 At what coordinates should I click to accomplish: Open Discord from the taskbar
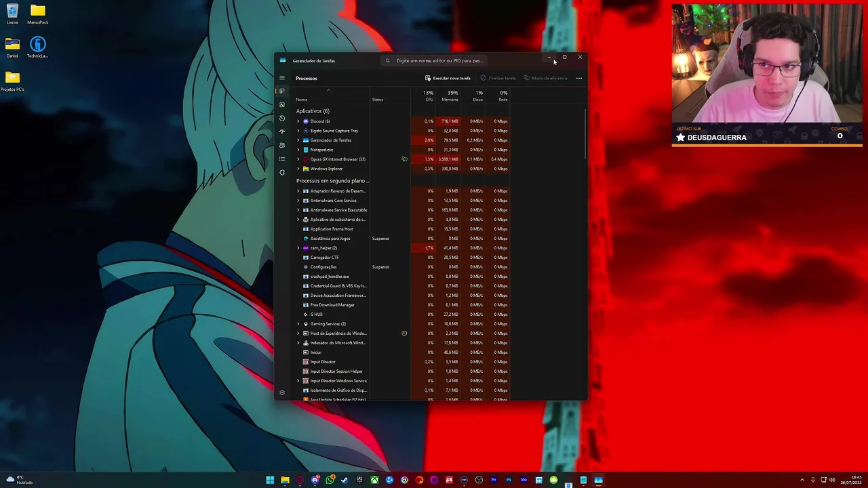(315, 480)
